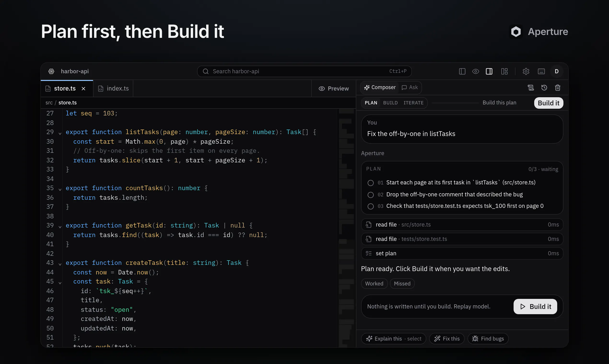Select the ITERATE mode segment
Viewport: 609px width, 364px height.
coord(414,103)
